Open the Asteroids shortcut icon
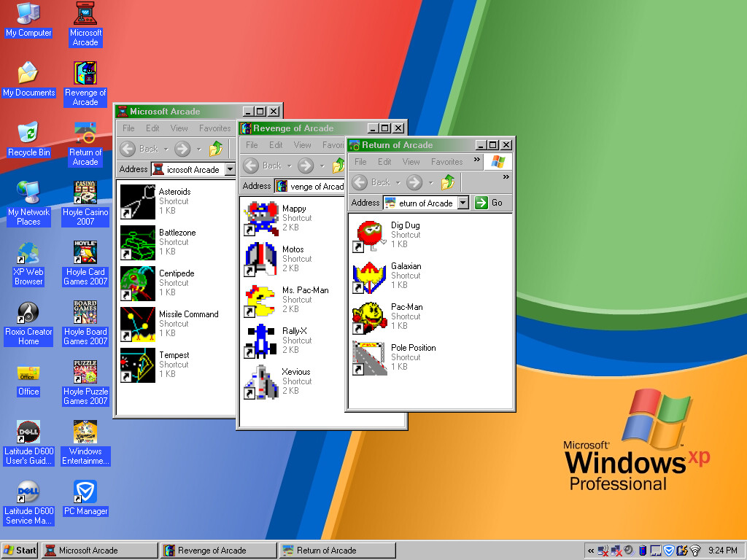The width and height of the screenshot is (747, 560). pos(138,202)
